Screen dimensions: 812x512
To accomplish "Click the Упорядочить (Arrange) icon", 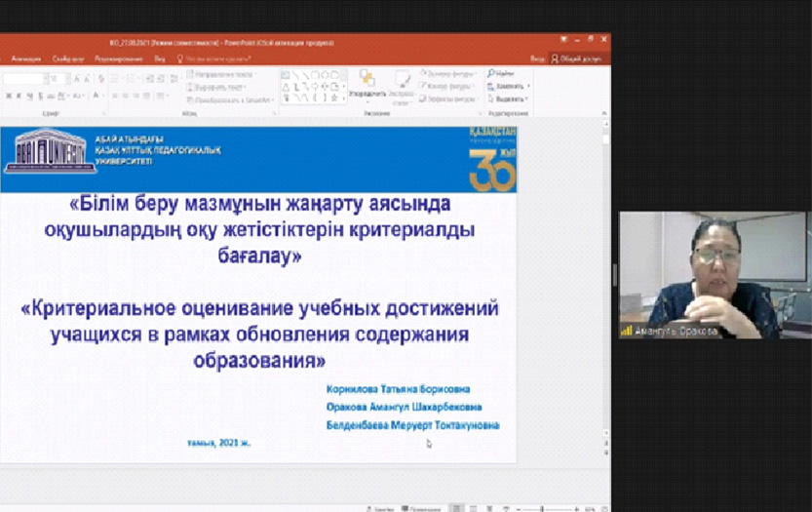I will tap(367, 81).
